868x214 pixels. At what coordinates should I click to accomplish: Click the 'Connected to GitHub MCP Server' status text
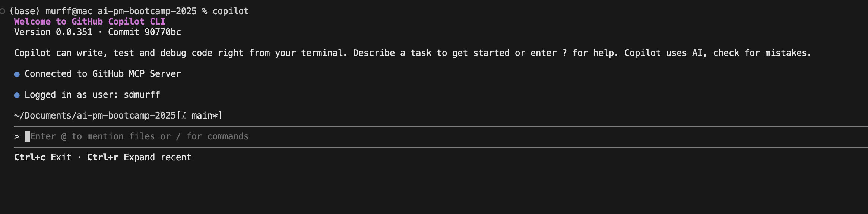pyautogui.click(x=102, y=74)
